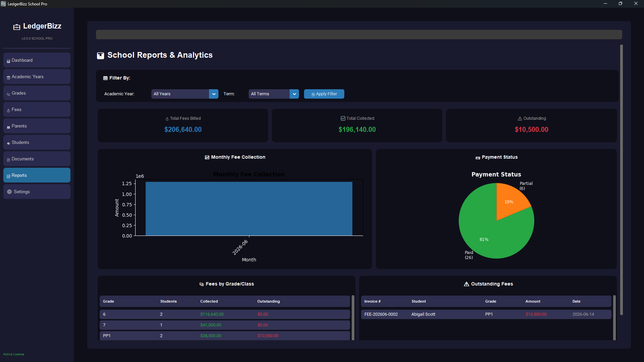Open the Dashboard page from sidebar
The image size is (644, 362).
[37, 60]
